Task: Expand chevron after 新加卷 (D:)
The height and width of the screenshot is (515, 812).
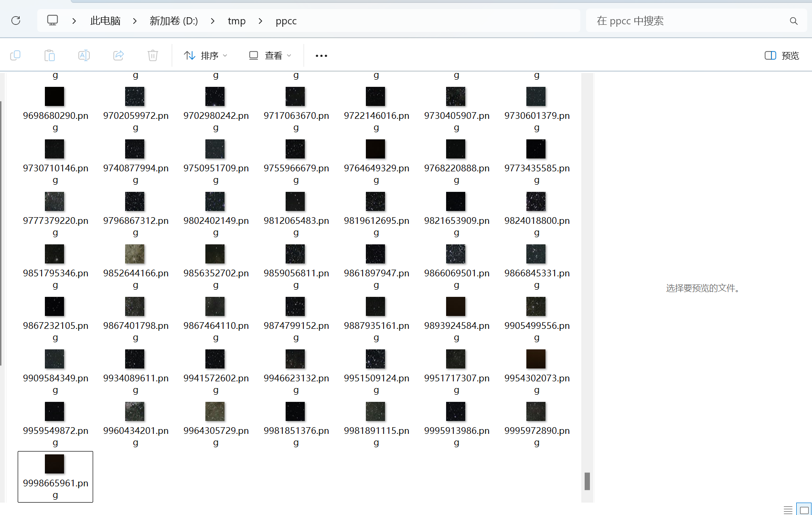Action: pyautogui.click(x=213, y=21)
